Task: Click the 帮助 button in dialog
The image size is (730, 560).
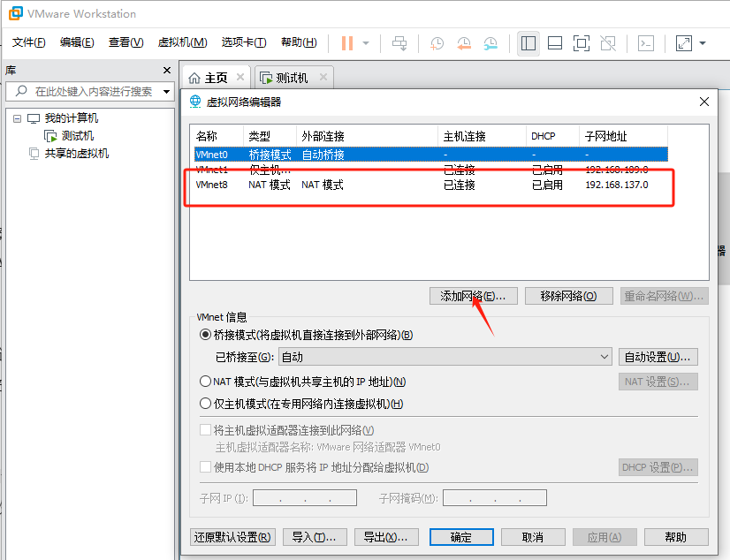Action: tap(676, 537)
